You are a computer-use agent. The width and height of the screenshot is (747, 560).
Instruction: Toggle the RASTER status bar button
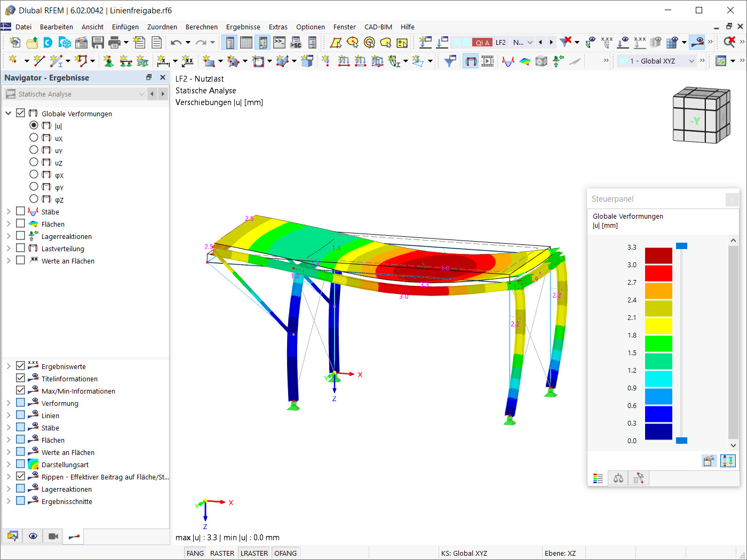pos(222,553)
